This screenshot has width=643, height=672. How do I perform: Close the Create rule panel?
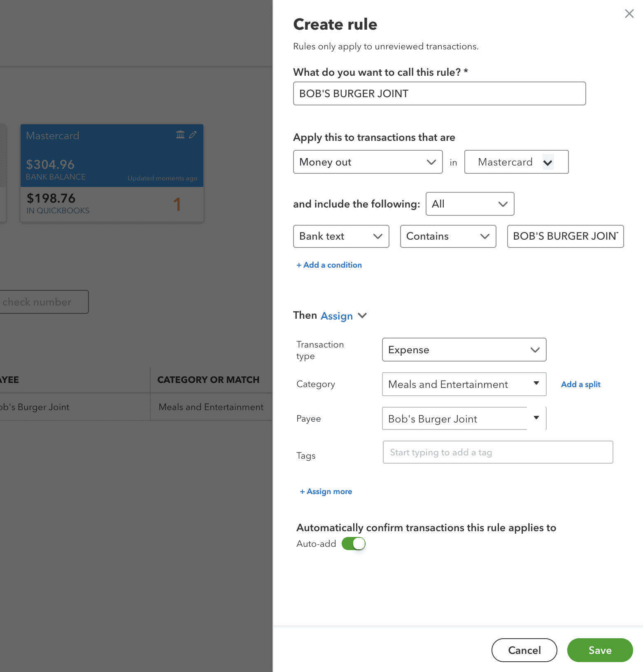point(629,14)
